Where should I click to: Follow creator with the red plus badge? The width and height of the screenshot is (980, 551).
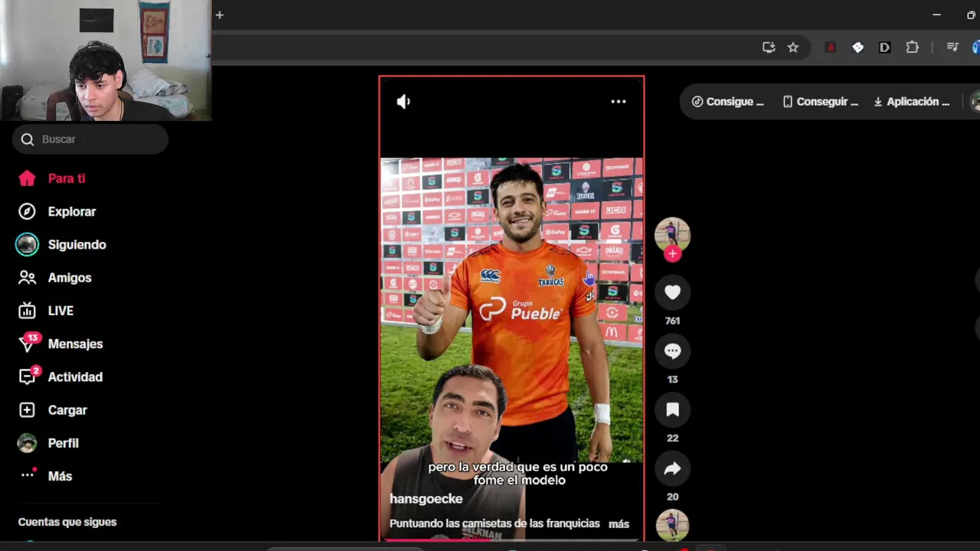coord(672,254)
